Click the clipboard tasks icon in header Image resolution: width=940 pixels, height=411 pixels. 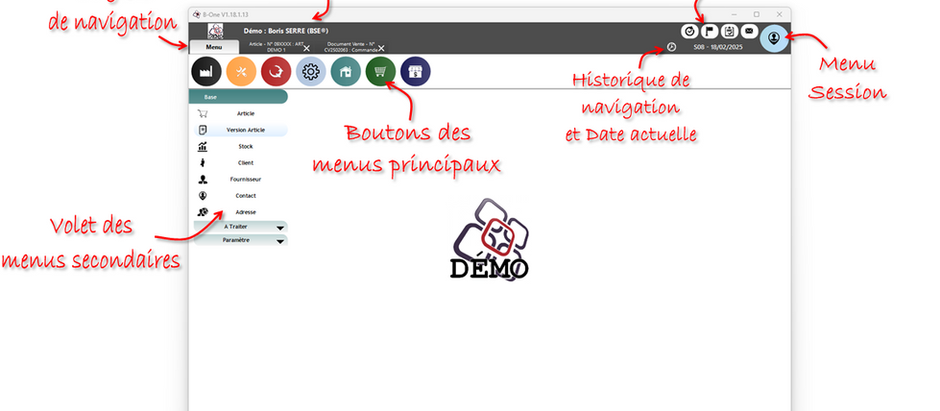pyautogui.click(x=730, y=31)
